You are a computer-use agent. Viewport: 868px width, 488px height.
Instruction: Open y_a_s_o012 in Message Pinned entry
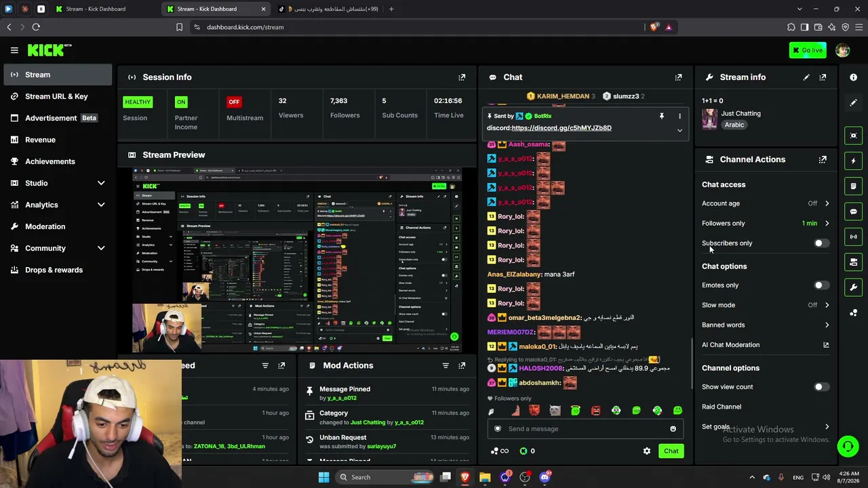(x=342, y=399)
